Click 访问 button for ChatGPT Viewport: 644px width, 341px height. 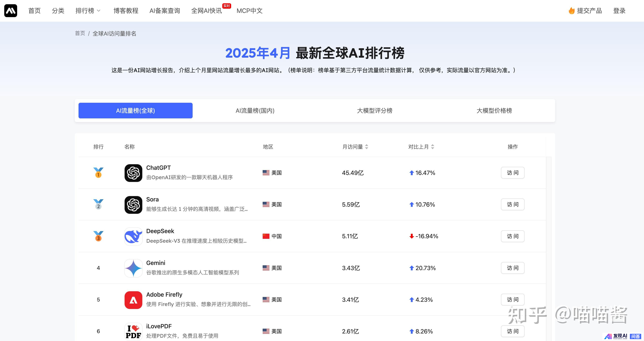(x=513, y=173)
